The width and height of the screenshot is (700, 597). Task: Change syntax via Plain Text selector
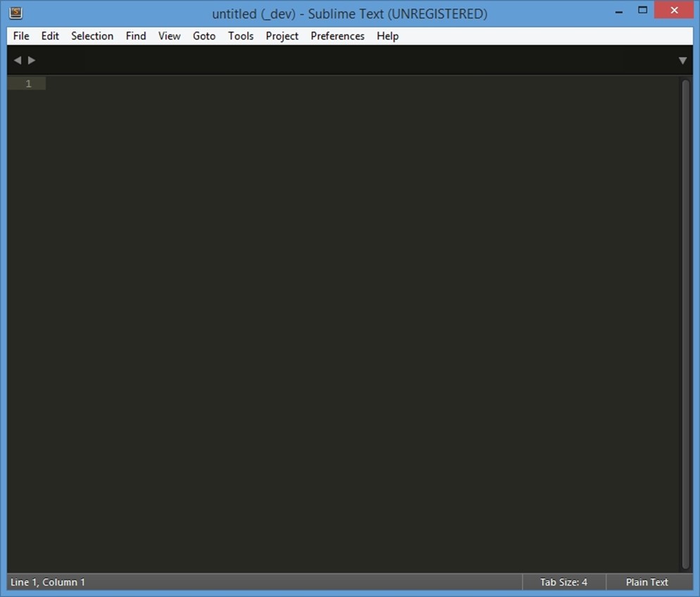tap(646, 582)
